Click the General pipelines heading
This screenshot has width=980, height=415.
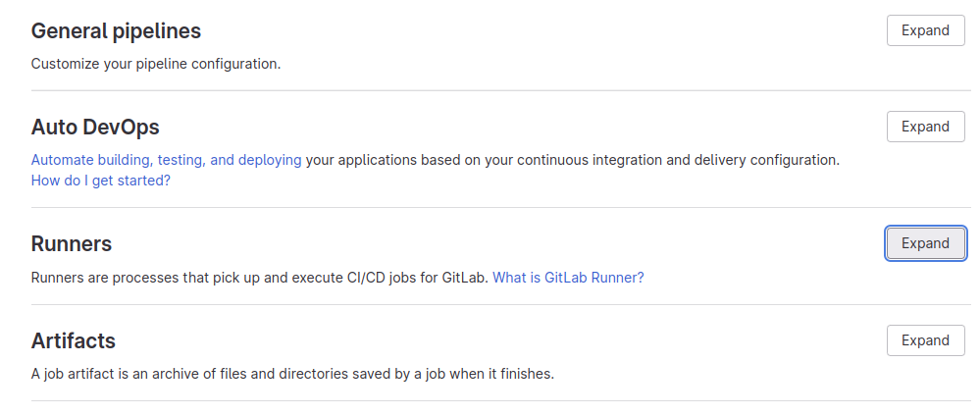pyautogui.click(x=117, y=30)
